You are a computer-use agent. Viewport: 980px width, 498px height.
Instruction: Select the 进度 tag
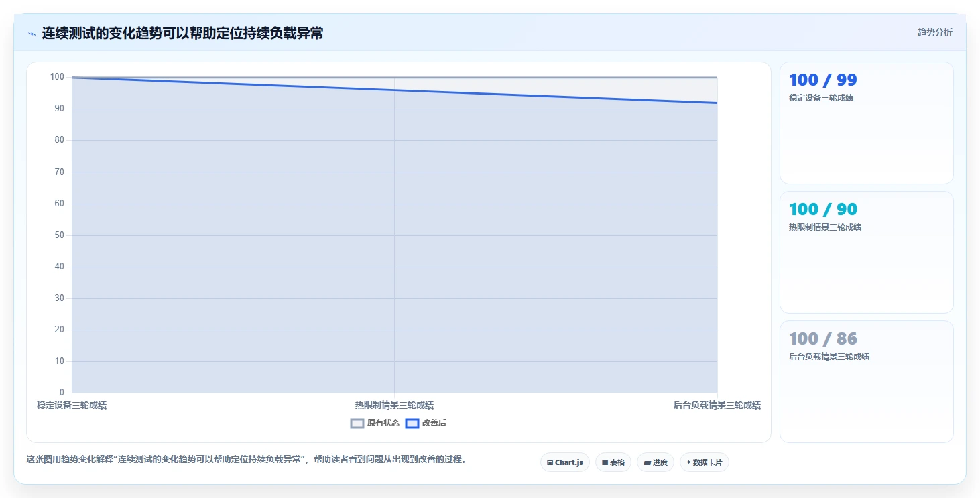(x=656, y=462)
